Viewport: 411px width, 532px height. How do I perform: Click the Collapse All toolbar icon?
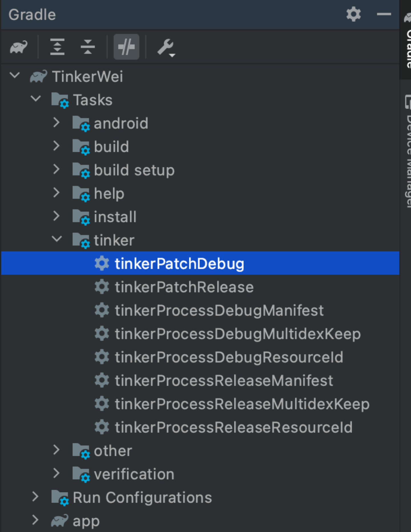point(88,46)
